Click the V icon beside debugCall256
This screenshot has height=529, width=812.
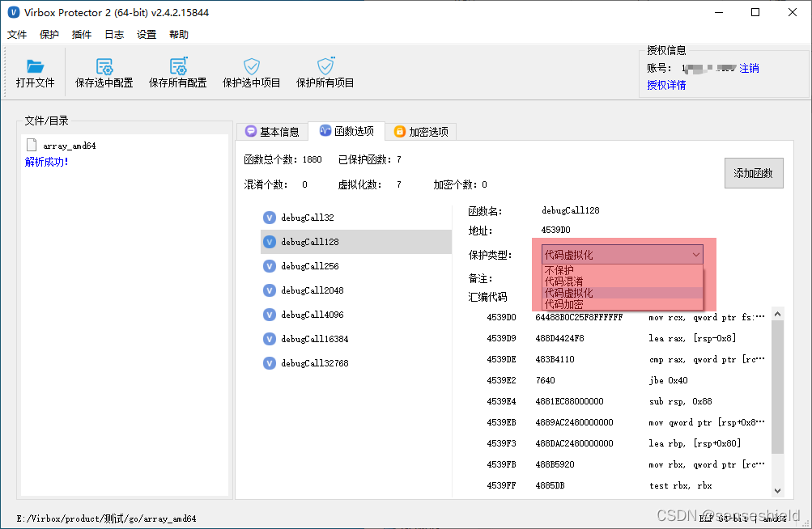tap(270, 266)
